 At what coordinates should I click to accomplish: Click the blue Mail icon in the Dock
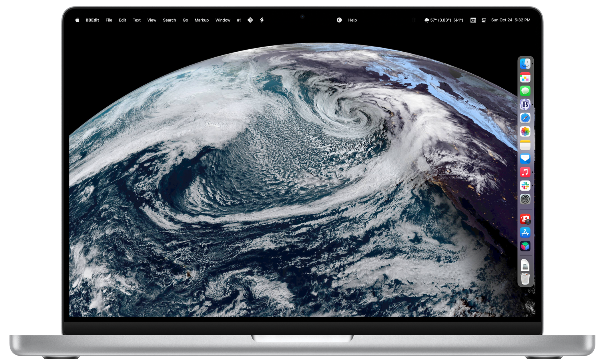525,159
